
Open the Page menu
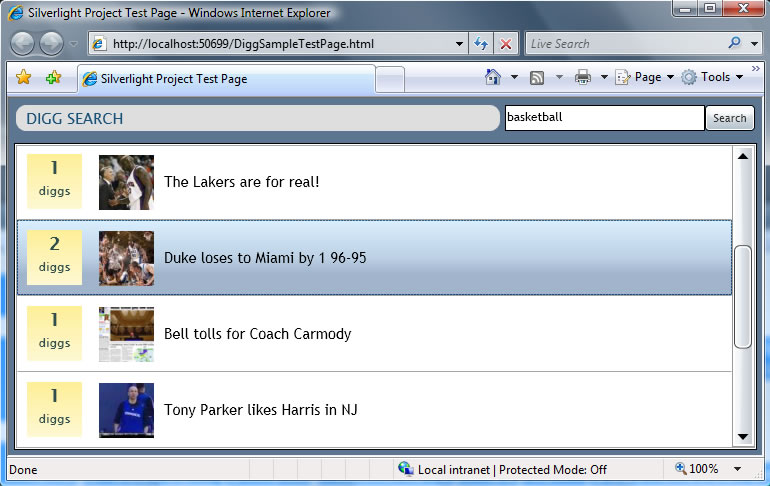click(x=644, y=77)
